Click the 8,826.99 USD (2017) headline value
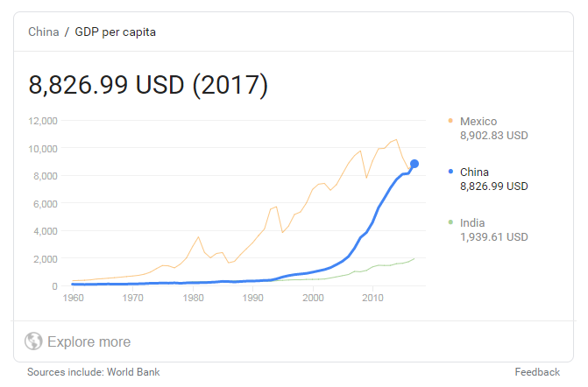Viewport: 588px width, 387px height. pos(148,85)
